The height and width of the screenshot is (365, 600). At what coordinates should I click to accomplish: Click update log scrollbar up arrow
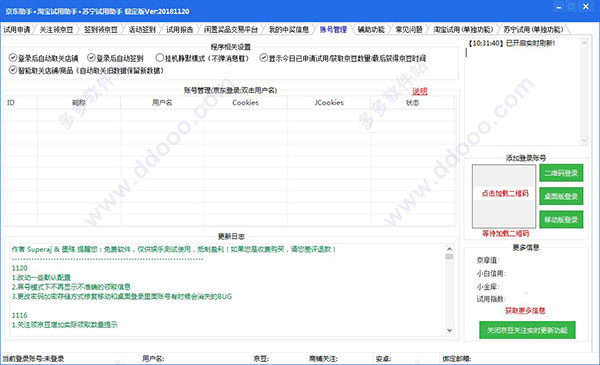pyautogui.click(x=449, y=249)
